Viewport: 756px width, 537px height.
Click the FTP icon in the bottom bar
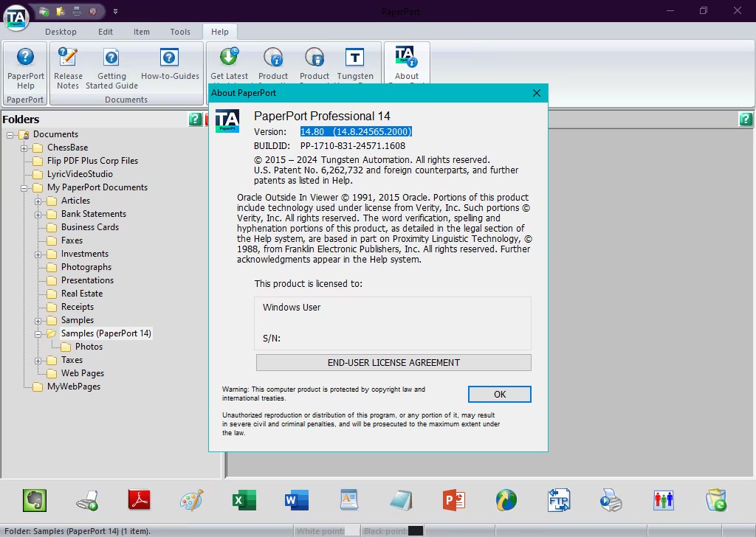click(559, 500)
